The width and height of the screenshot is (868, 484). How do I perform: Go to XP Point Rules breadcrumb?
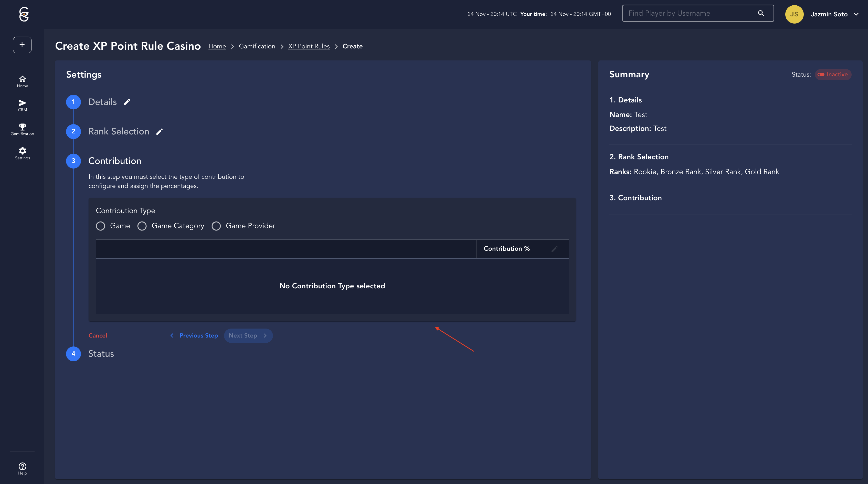coord(309,46)
